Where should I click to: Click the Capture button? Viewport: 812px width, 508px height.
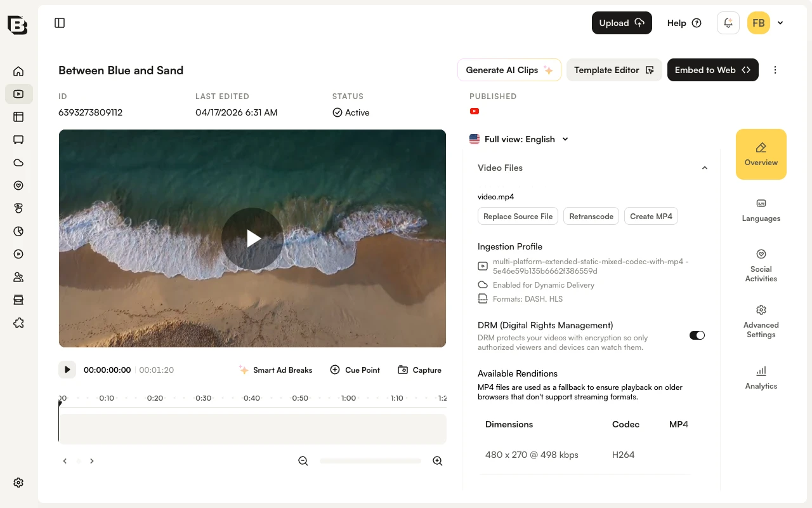[419, 370]
